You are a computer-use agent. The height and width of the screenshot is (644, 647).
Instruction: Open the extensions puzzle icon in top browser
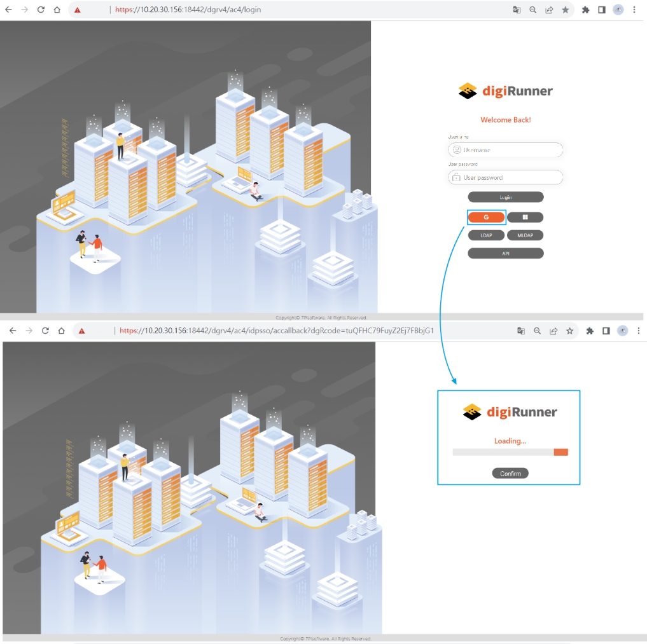pos(585,10)
